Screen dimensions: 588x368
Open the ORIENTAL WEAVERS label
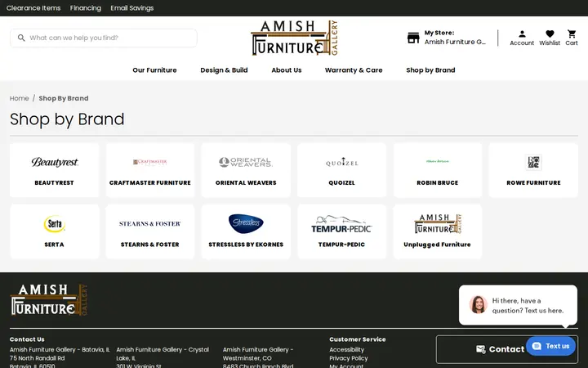pyautogui.click(x=246, y=183)
